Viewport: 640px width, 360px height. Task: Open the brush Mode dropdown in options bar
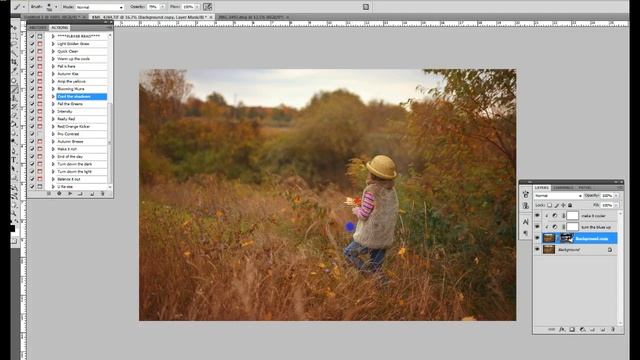click(99, 7)
